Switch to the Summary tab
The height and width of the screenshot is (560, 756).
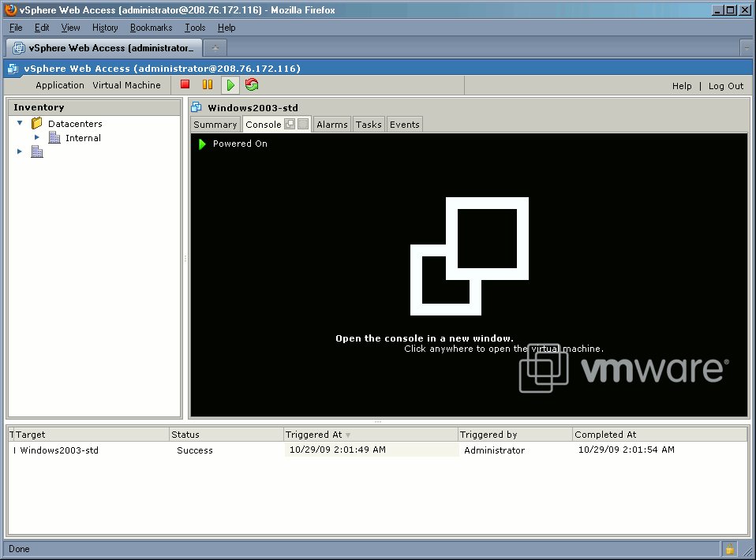click(215, 125)
